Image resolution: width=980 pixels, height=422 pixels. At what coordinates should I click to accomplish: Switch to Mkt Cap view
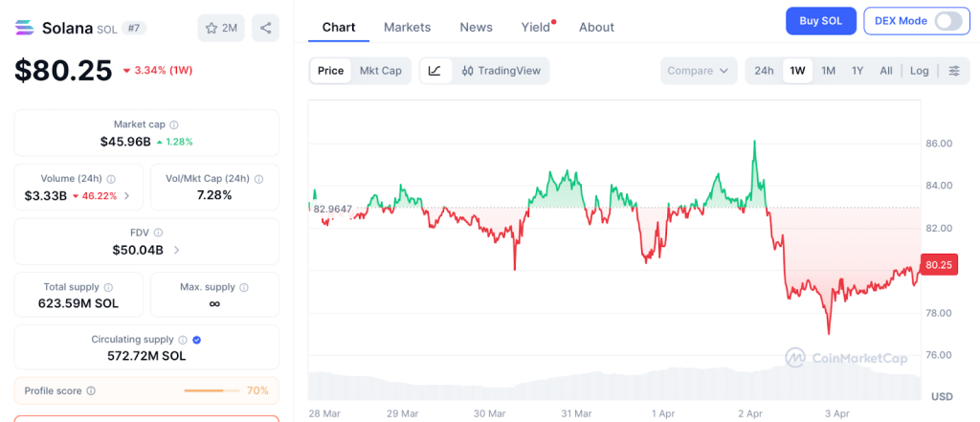[x=380, y=71]
